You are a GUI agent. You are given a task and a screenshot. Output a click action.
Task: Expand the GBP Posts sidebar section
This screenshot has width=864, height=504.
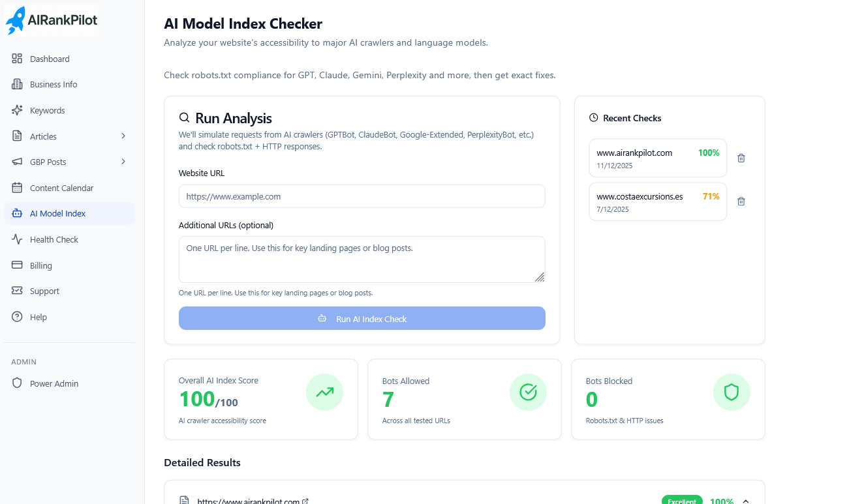pos(125,162)
